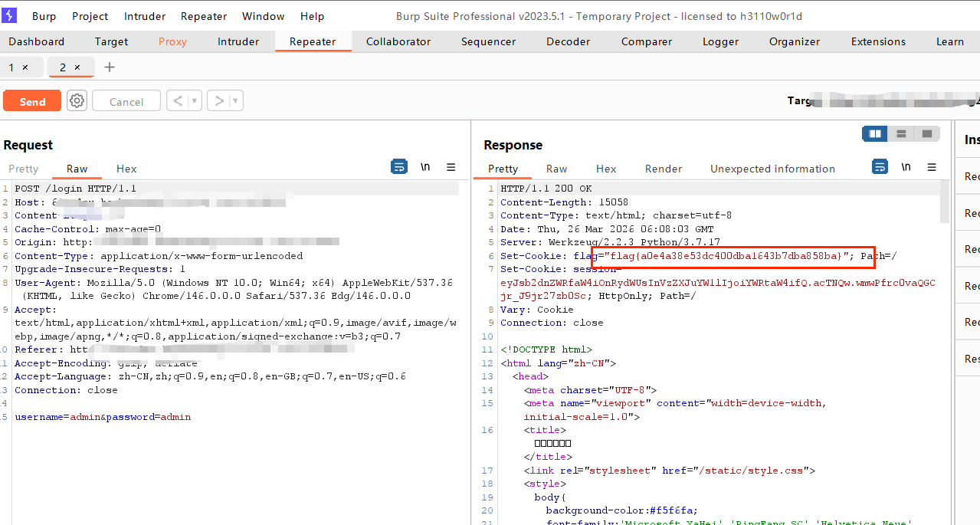980x525 pixels.
Task: Click the Connection: close request header
Action: tap(66, 390)
